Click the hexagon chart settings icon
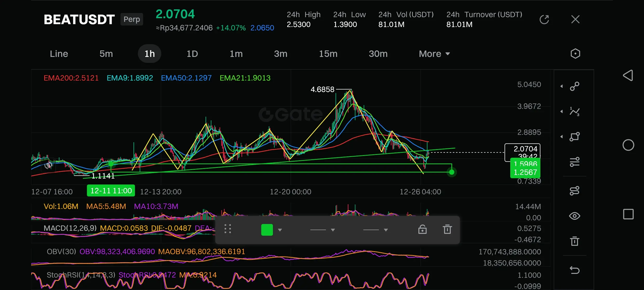Screen dimensions: 644x290 click(575, 54)
